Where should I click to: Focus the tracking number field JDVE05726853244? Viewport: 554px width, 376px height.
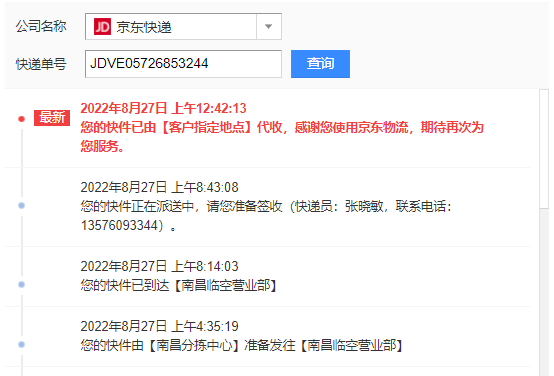[x=183, y=64]
